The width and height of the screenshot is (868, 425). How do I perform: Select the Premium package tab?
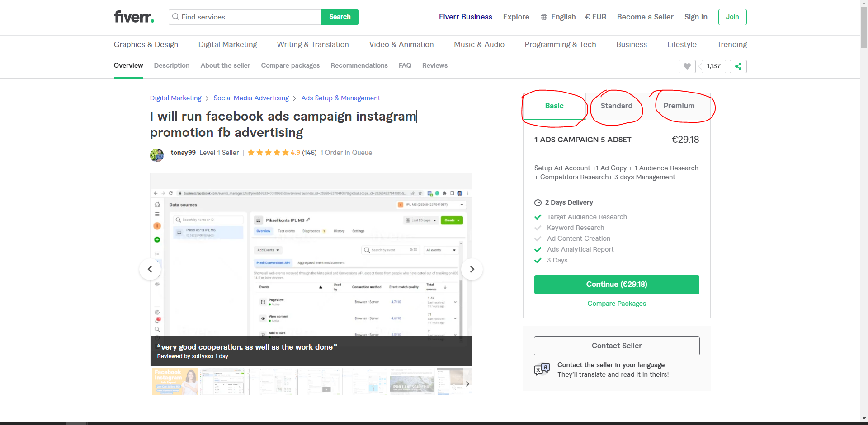pos(679,106)
